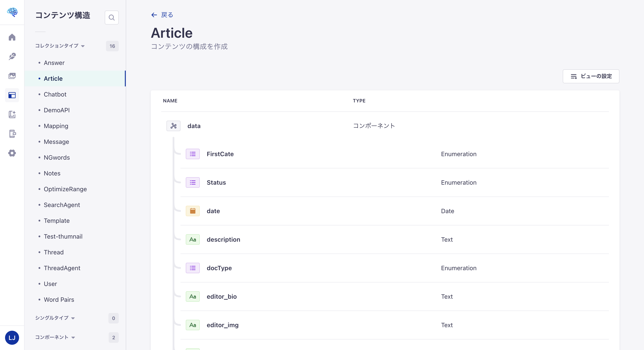
Task: Click the data component icon
Action: [x=173, y=126]
